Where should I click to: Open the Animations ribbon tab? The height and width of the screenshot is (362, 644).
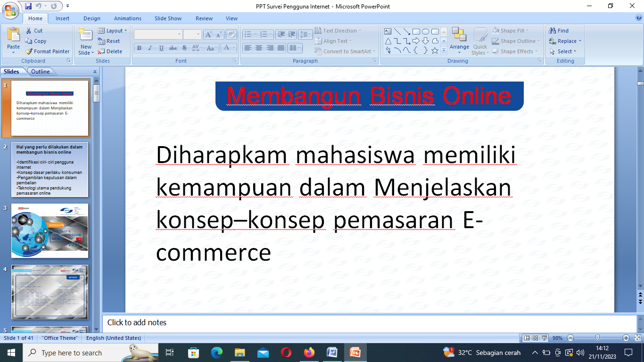[127, 18]
